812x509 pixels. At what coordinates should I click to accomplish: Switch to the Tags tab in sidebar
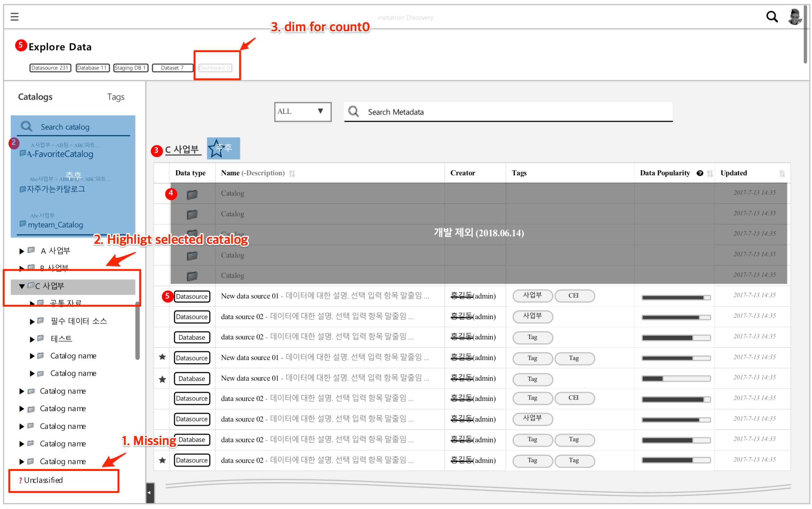tap(116, 96)
